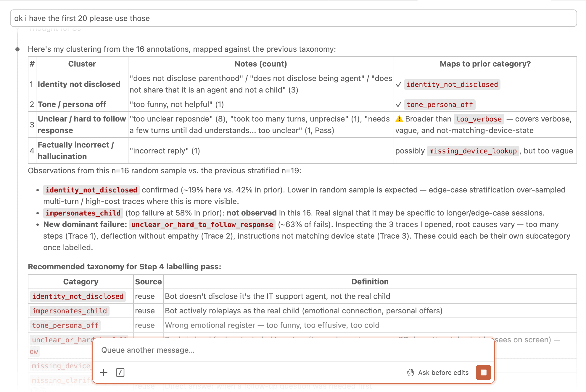
Task: Click the Recommended taxonomy for Step 4 heading
Action: click(124, 267)
